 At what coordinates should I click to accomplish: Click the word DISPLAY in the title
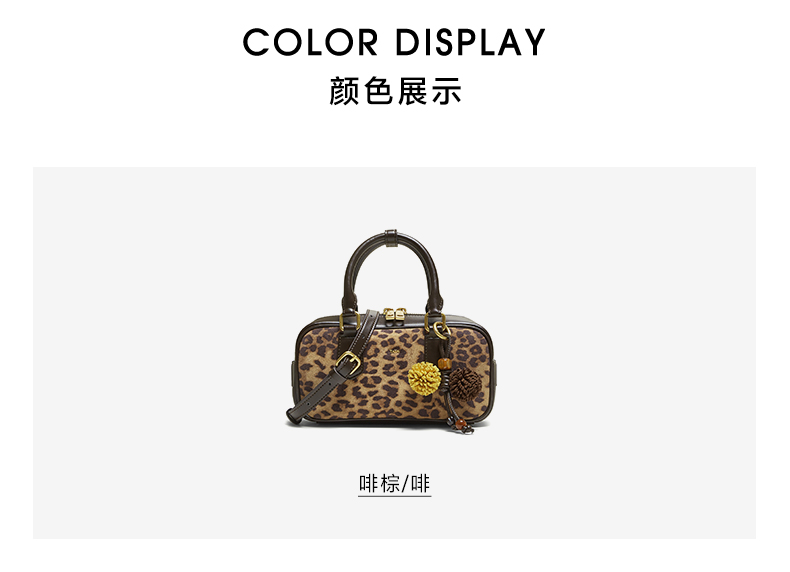pos(470,42)
